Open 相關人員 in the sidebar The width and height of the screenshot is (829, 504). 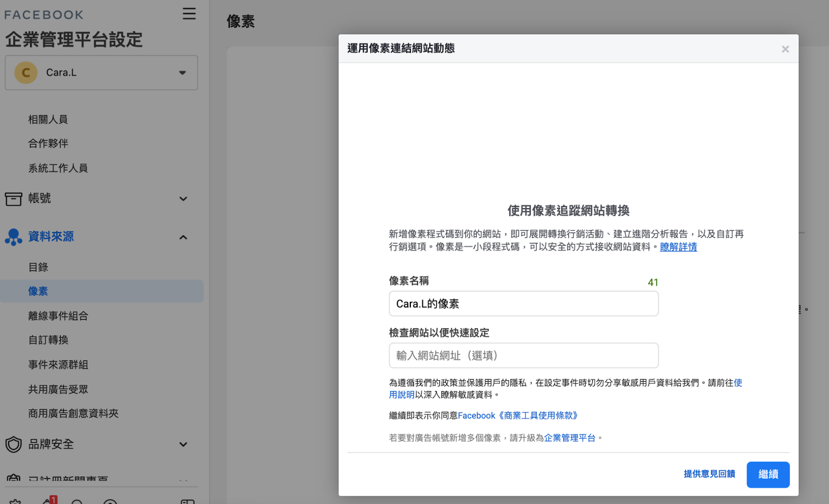(48, 119)
